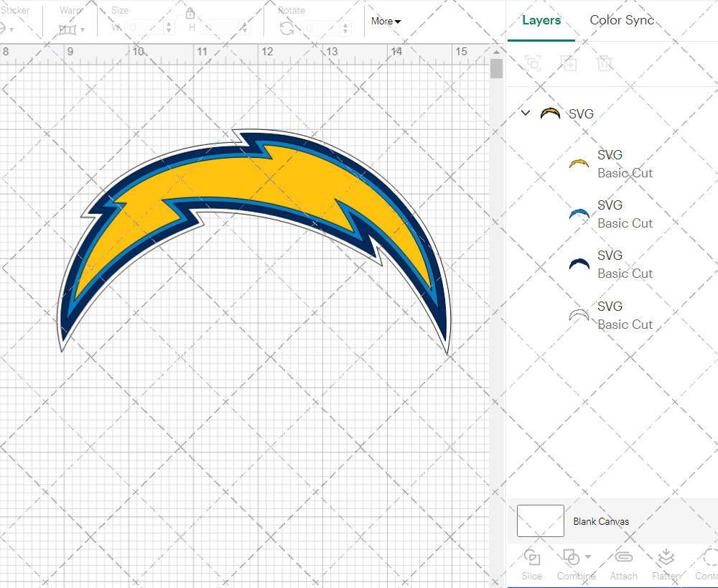
Task: Click the Rotate icon
Action: pyautogui.click(x=287, y=29)
